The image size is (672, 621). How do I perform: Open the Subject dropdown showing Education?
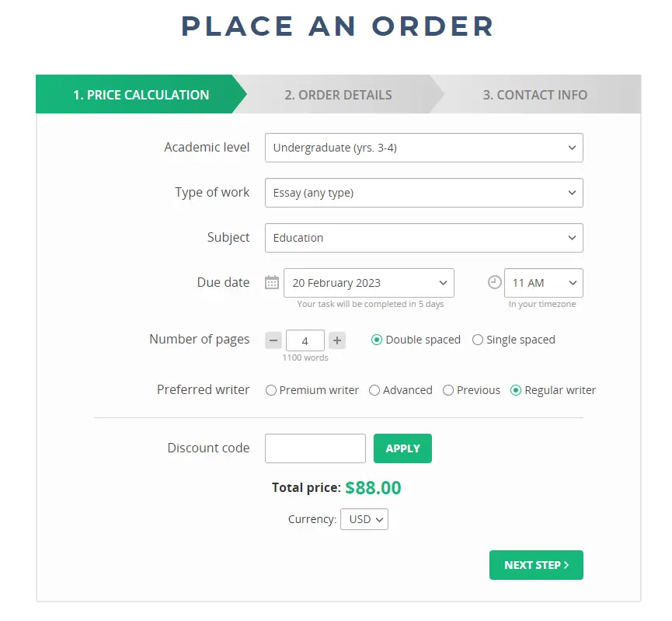tap(423, 238)
